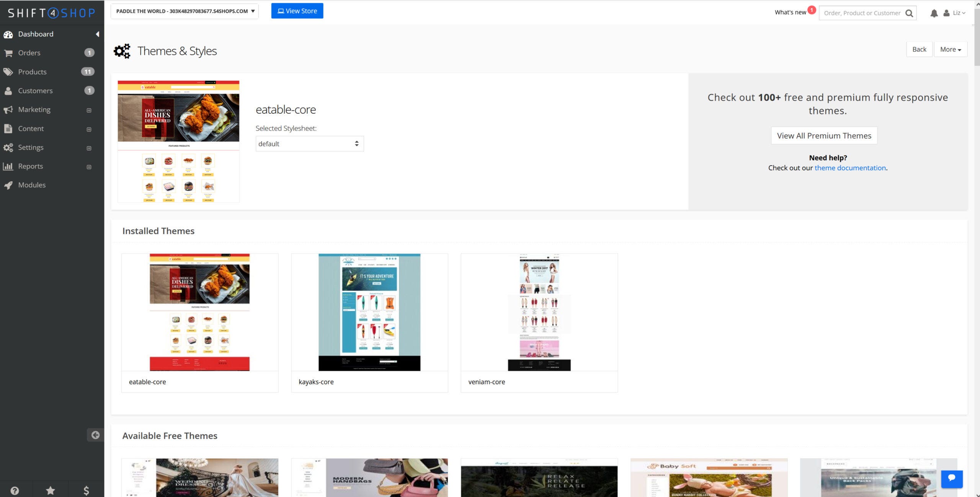Click the View Store button
Screen dimensions: 980x497
point(297,11)
